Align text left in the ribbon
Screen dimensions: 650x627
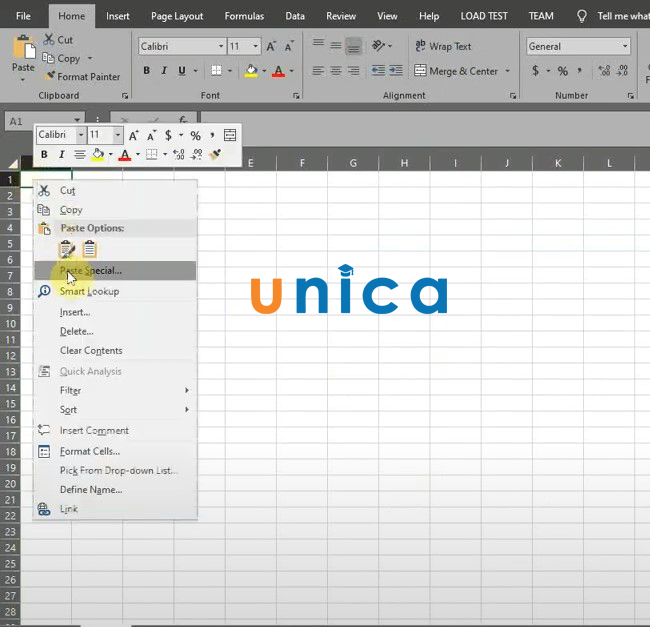pyautogui.click(x=318, y=70)
